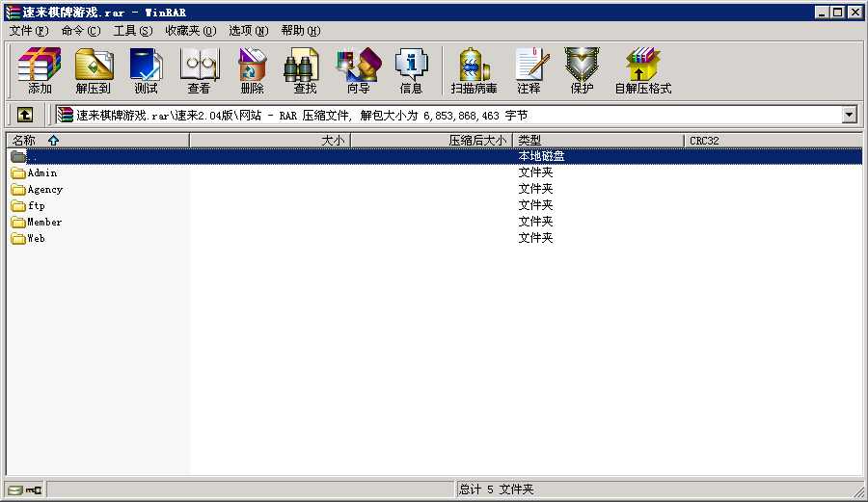Sort by the 名称 column header

(98, 141)
